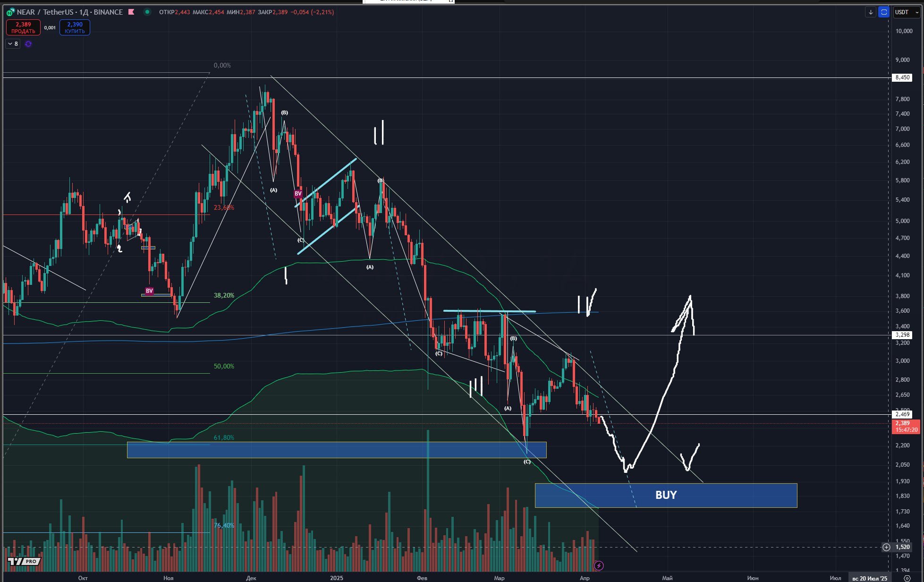Collapse the indicator legend showing 8

[x=13, y=44]
